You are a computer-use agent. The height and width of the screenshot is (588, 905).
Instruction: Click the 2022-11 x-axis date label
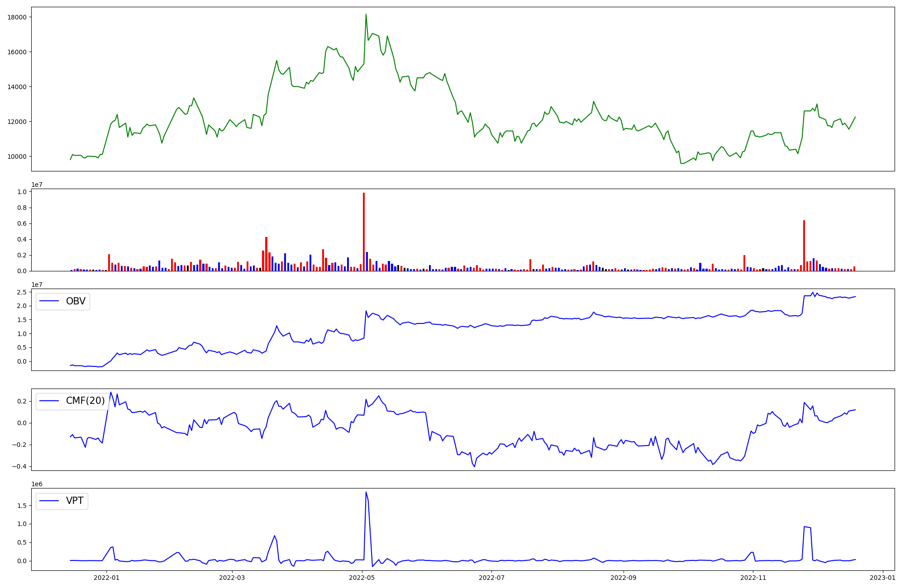pos(753,577)
